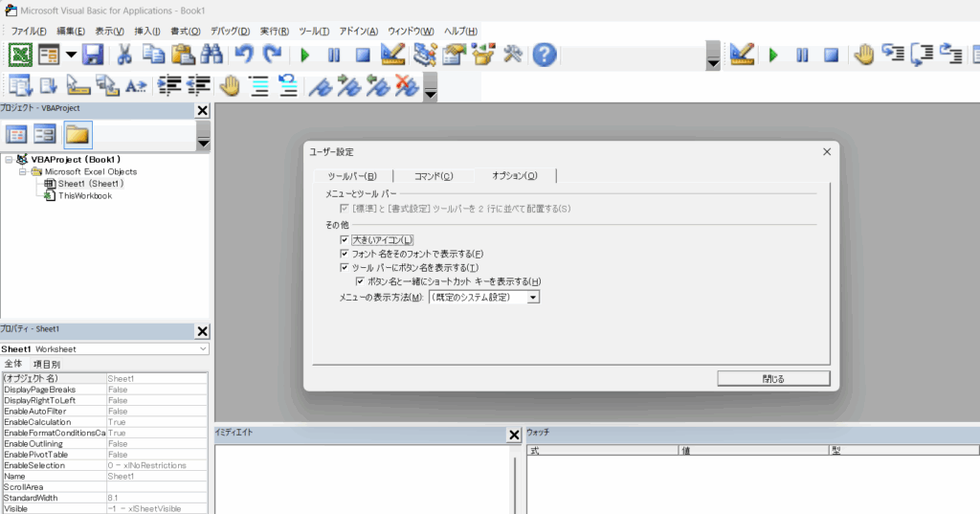Close the プロパティ - Sheet1 panel
980x514 pixels.
tap(203, 331)
